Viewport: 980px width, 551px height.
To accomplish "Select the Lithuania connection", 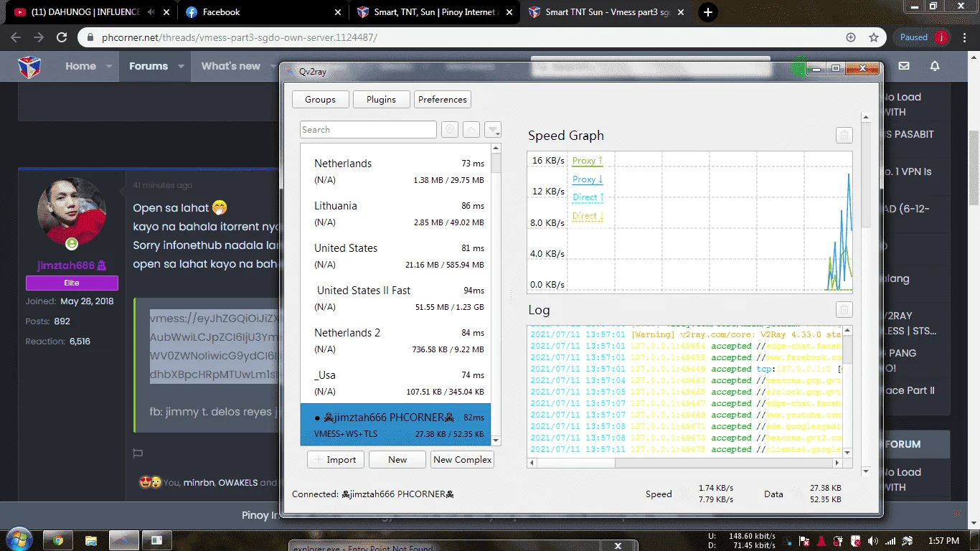I will click(x=395, y=213).
